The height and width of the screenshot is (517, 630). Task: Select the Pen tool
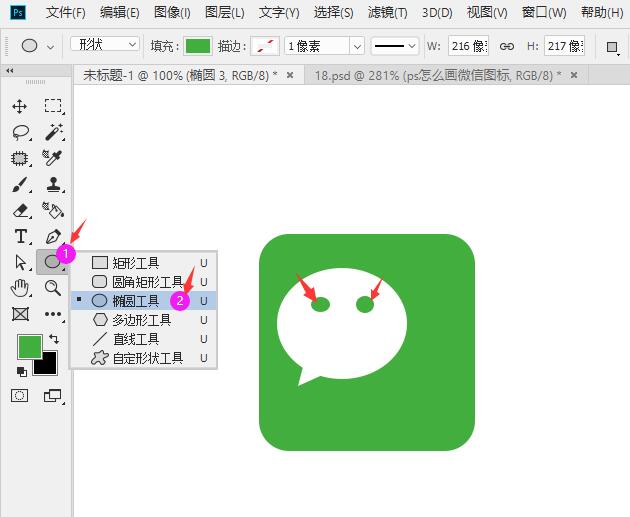53,236
